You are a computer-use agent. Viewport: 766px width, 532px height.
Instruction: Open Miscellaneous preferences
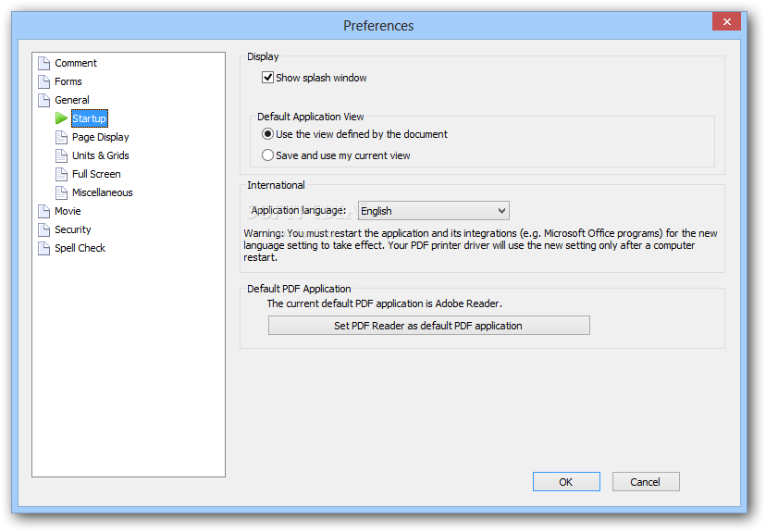coord(102,193)
